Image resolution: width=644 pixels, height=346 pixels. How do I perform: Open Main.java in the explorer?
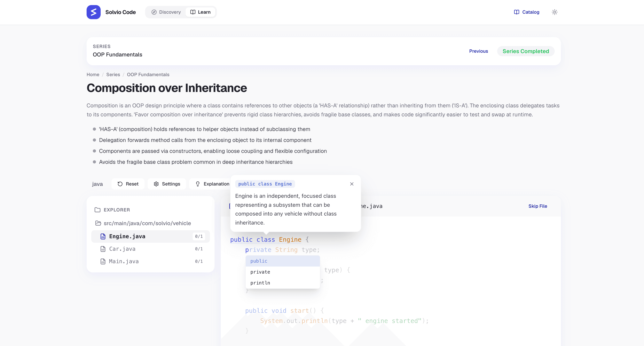150,261
